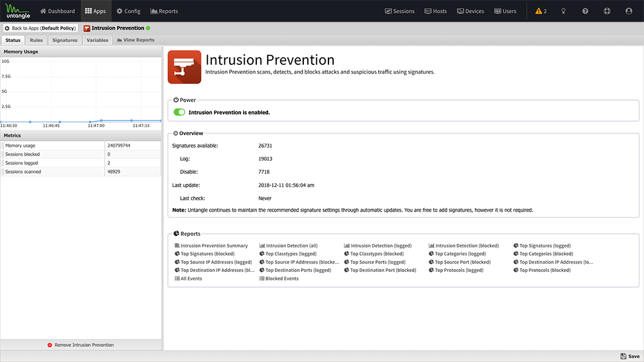This screenshot has height=362, width=644.
Task: Open Top Categories (logged) report
Action: (457, 254)
